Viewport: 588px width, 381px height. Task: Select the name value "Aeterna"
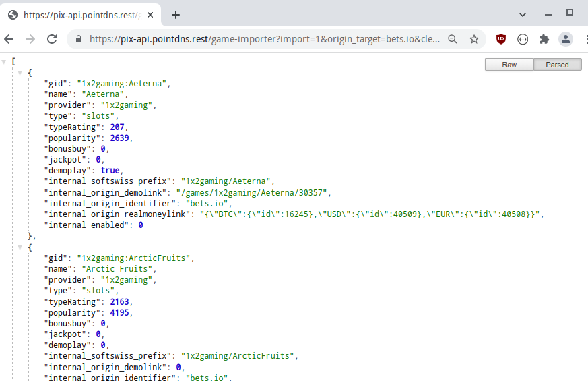pos(103,94)
